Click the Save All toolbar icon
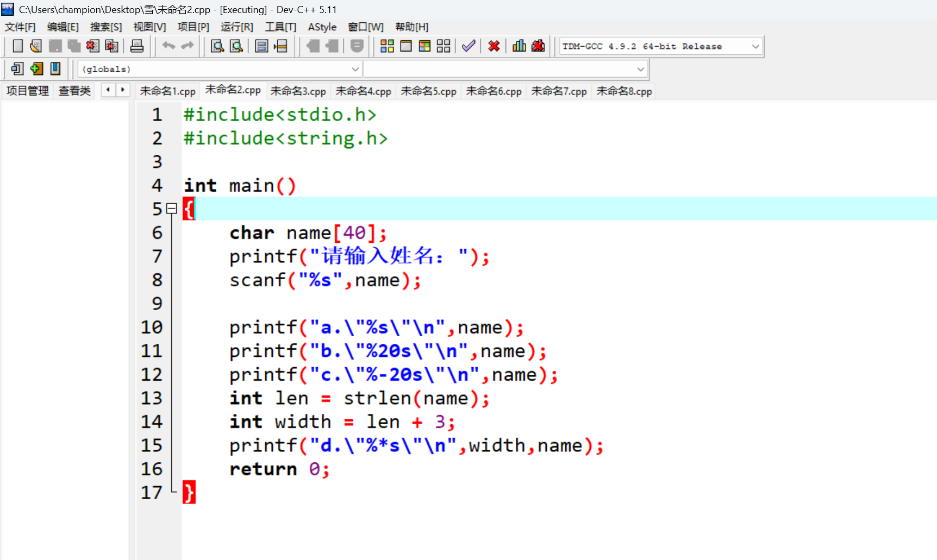The width and height of the screenshot is (937, 560). [x=74, y=46]
